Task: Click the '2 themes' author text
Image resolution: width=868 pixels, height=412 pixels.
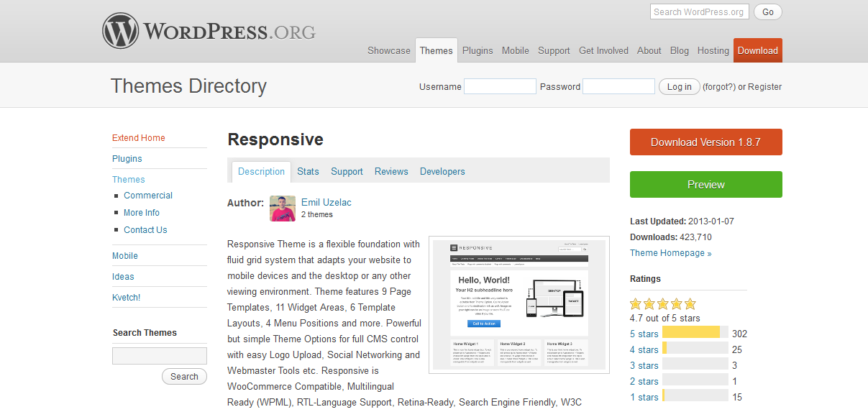Action: [317, 214]
